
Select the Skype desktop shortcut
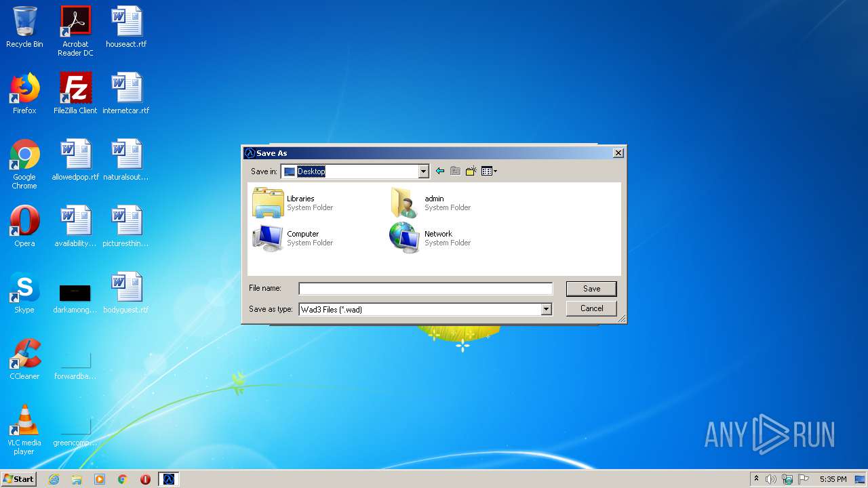24,293
